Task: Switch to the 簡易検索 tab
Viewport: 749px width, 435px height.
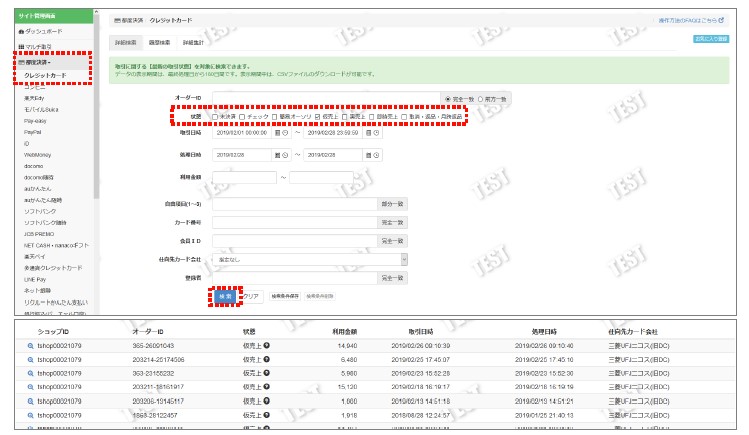Action: pos(160,43)
